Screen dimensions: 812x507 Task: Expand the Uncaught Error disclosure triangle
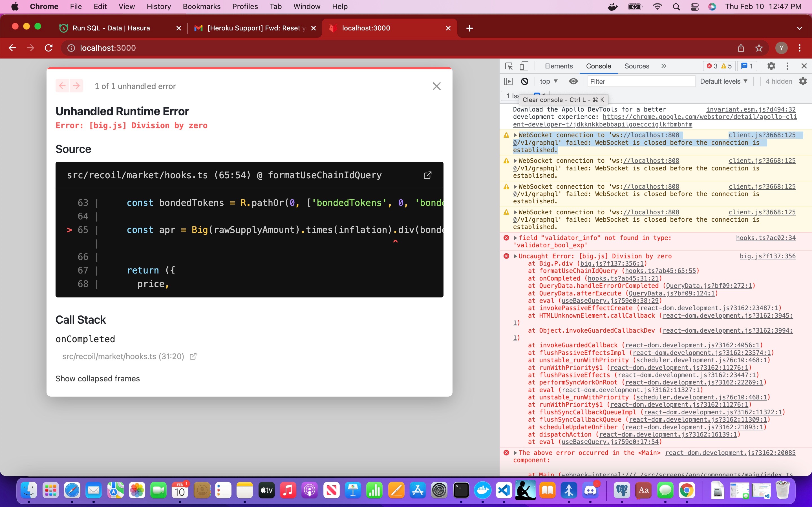pyautogui.click(x=516, y=256)
